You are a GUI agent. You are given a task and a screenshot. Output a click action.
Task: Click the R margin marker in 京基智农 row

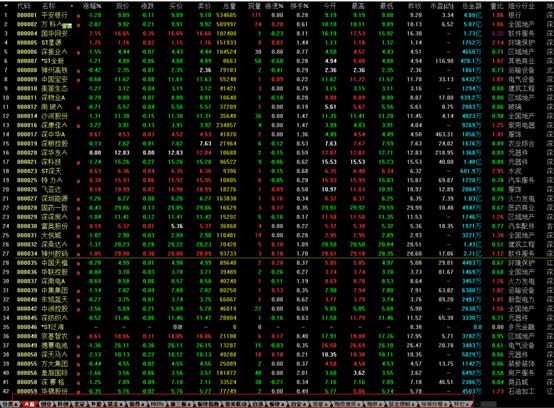[78, 338]
